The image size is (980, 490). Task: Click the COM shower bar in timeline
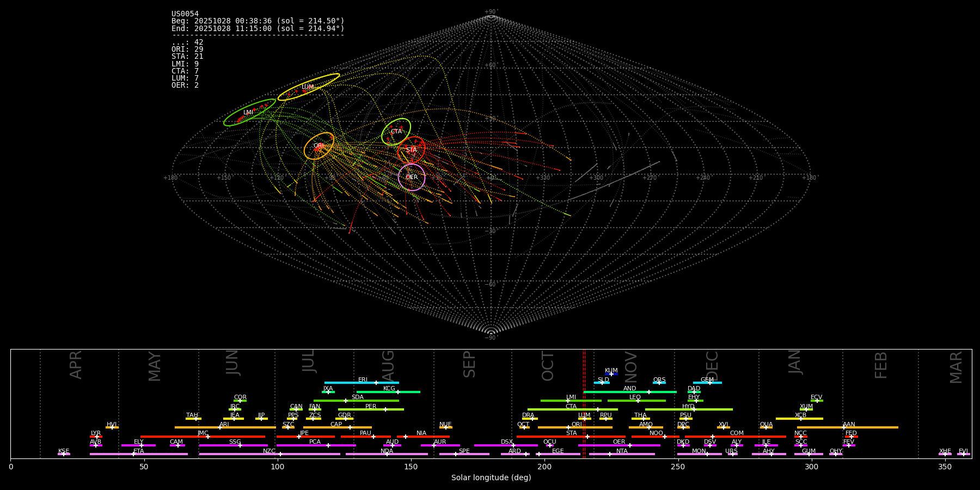coord(736,437)
